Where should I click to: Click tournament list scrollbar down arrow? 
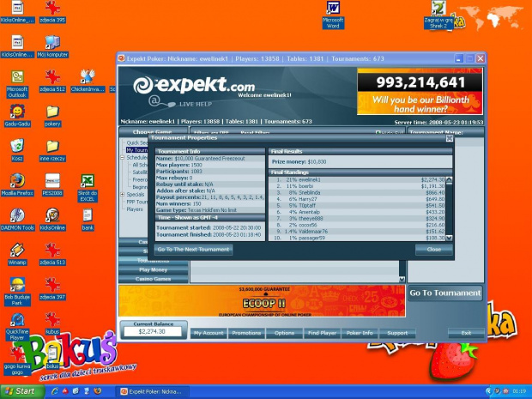coord(402,279)
